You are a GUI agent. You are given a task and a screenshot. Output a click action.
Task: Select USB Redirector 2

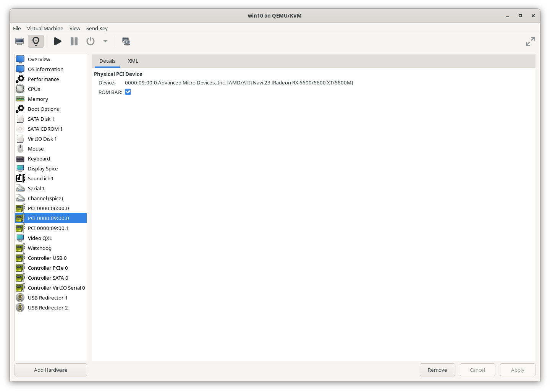(51, 308)
